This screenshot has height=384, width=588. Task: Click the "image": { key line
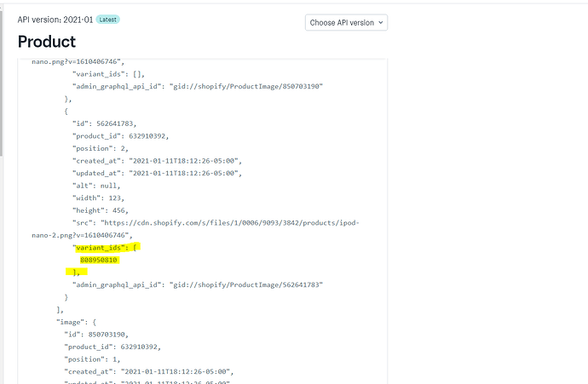click(76, 322)
